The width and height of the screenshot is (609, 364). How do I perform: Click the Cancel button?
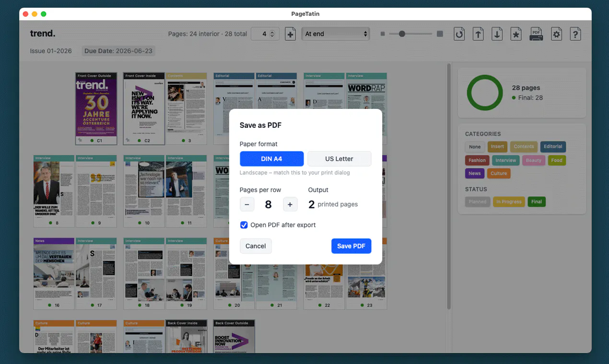(x=256, y=246)
